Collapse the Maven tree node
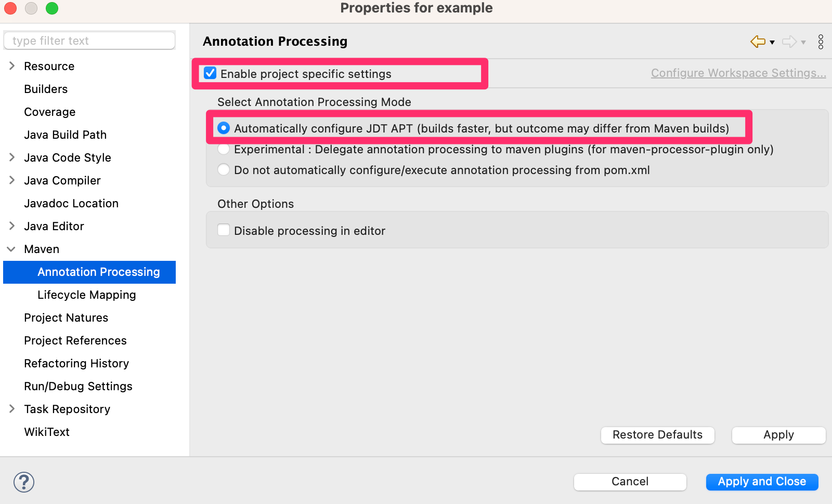The image size is (832, 504). click(11, 249)
